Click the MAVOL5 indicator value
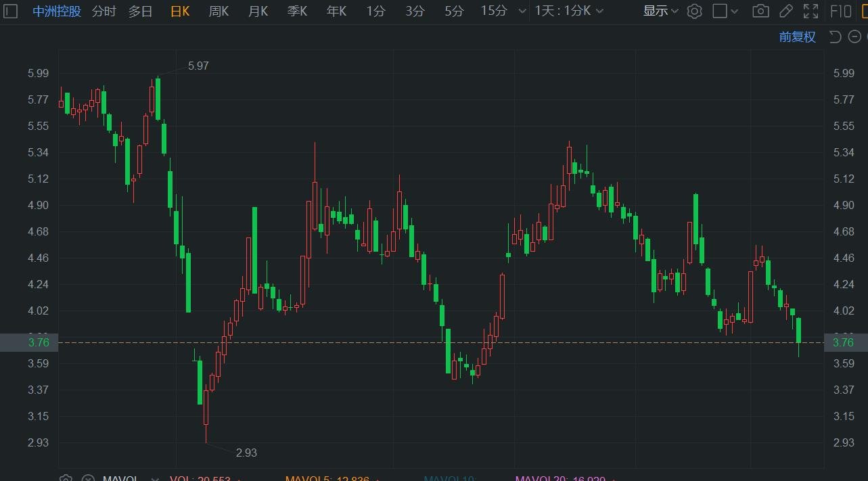This screenshot has height=481, width=868. 327,478
